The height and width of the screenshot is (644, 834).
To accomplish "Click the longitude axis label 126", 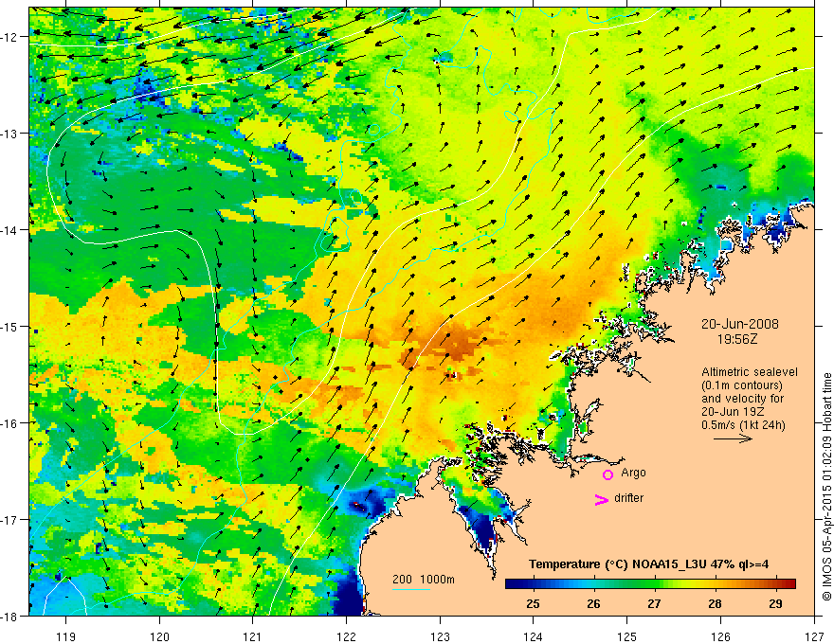I will tap(720, 636).
